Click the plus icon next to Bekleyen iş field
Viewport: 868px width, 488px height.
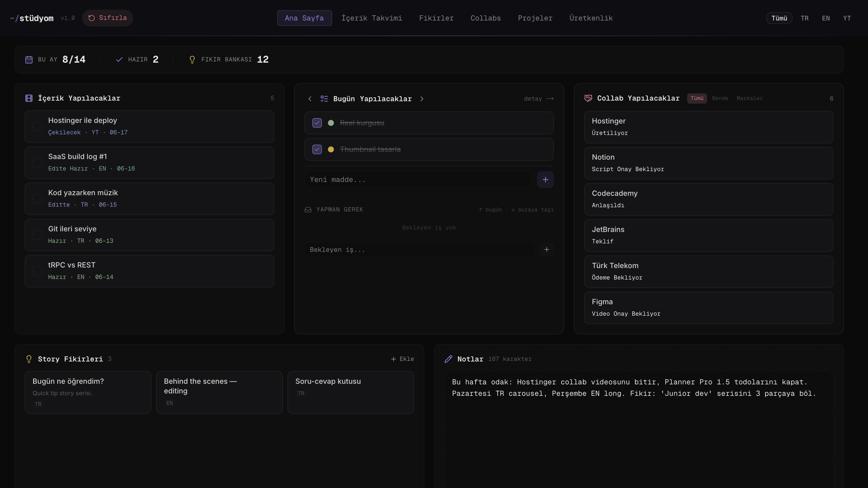546,249
